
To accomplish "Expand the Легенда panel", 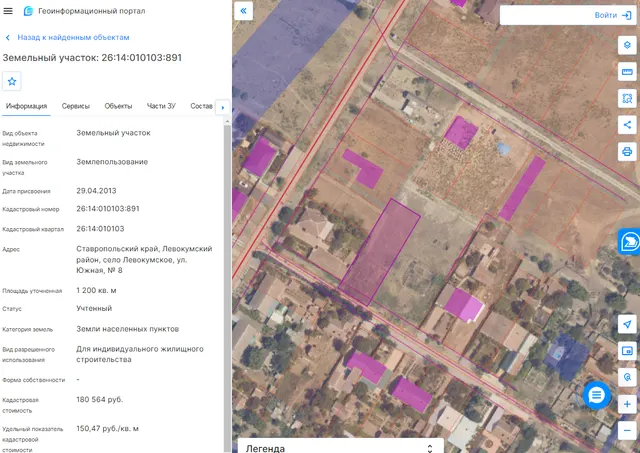I will (x=340, y=448).
